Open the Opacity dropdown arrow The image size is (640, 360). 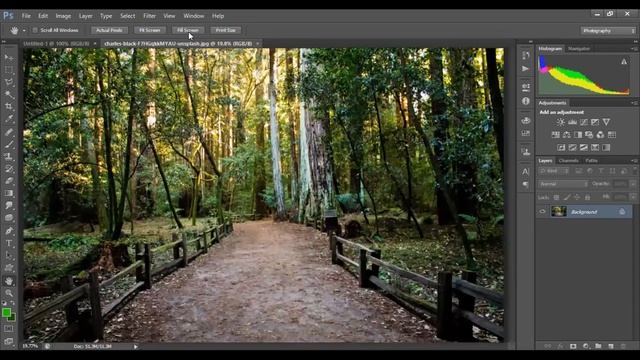(633, 184)
